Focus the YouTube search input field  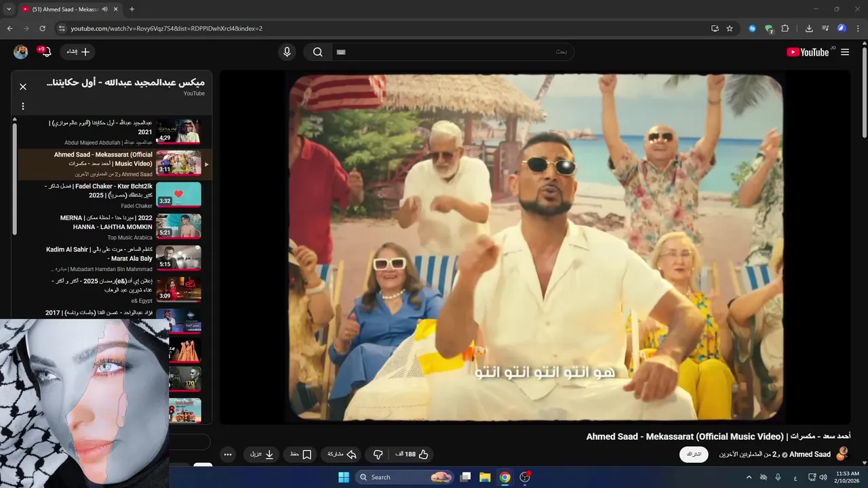452,52
